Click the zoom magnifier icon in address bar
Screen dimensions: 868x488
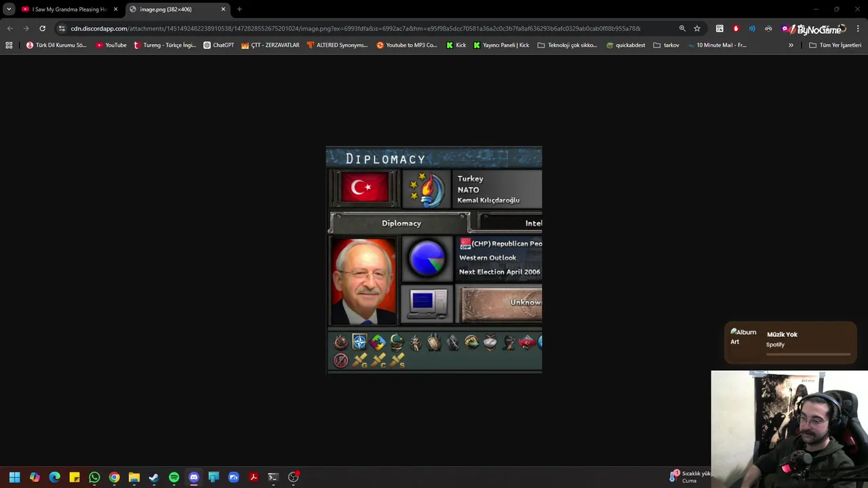click(x=682, y=28)
